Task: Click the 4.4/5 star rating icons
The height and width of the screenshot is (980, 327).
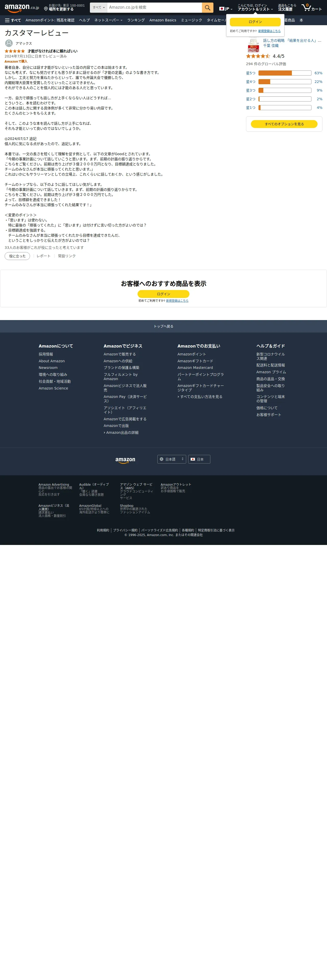Action: tap(258, 56)
